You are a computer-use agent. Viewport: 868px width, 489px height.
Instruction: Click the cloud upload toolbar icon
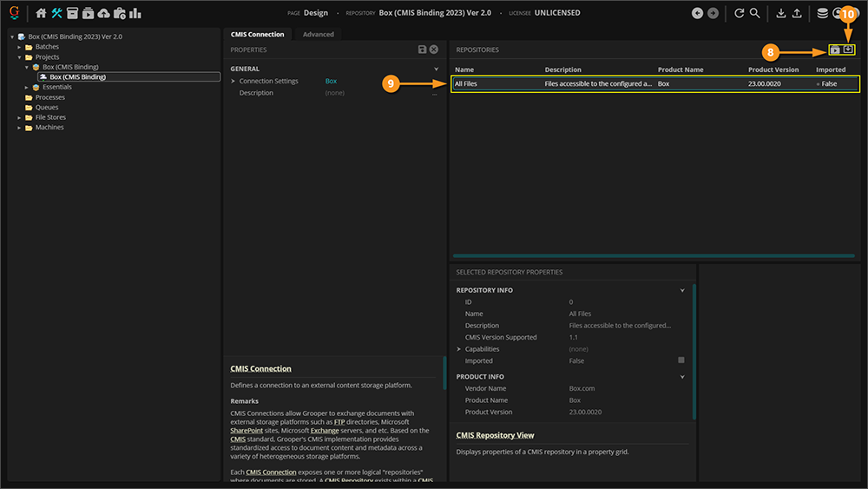pyautogui.click(x=104, y=13)
